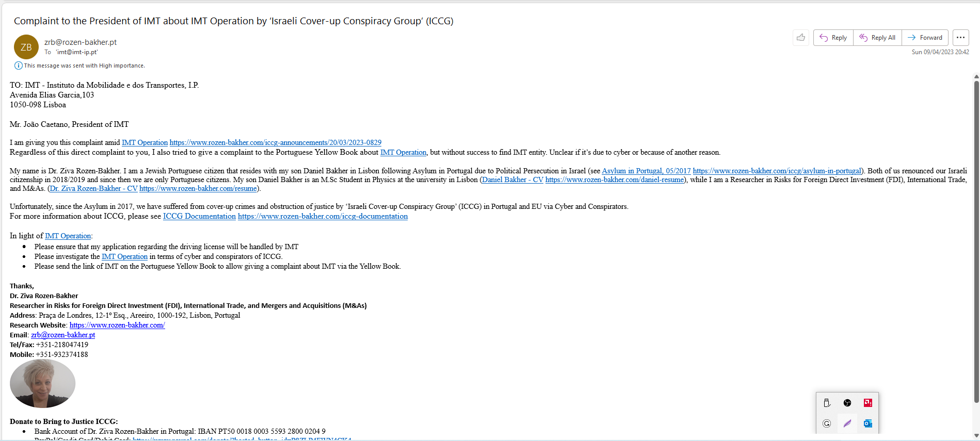The height and width of the screenshot is (441, 980).
Task: Click email link zrb@rozen-bakher.pt in signature
Action: tap(63, 335)
